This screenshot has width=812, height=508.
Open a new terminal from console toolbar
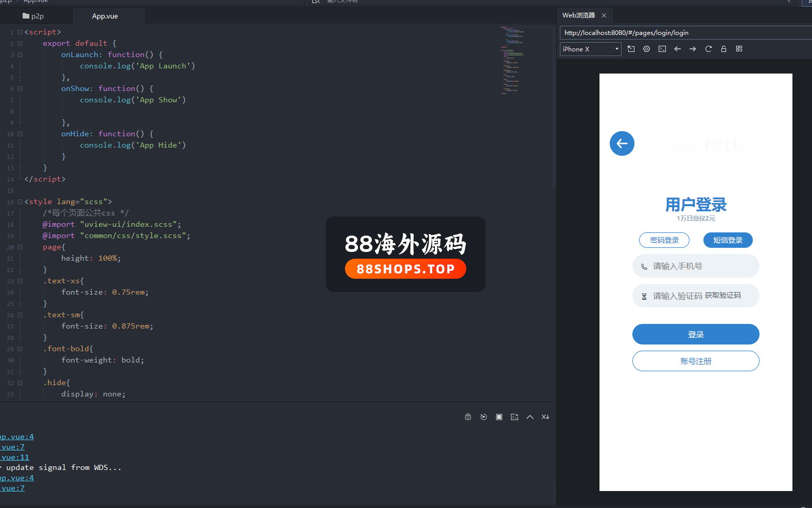pyautogui.click(x=515, y=417)
